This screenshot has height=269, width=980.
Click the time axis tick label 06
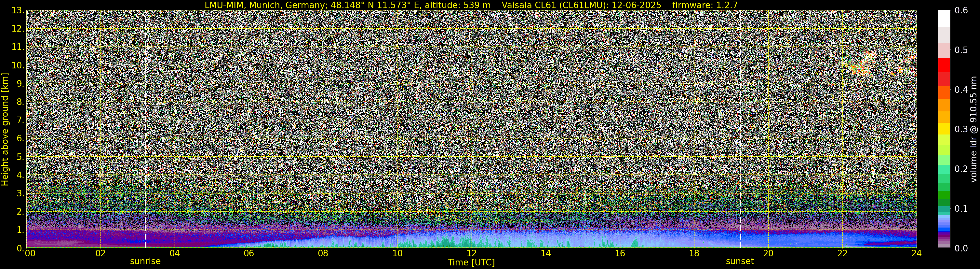(249, 253)
